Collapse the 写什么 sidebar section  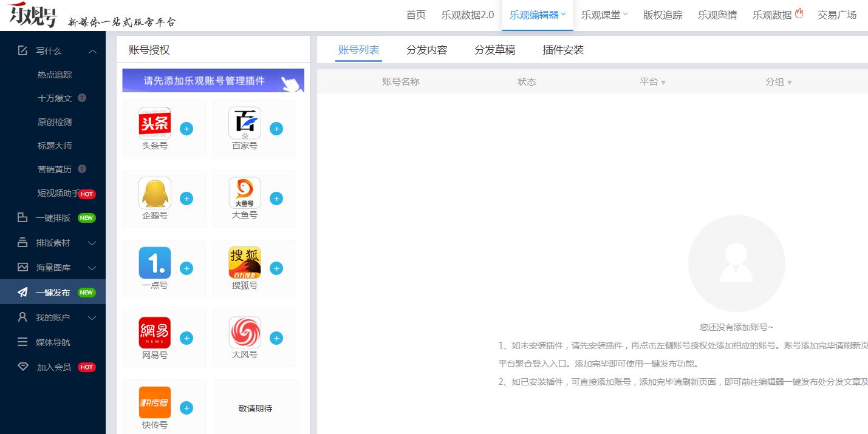92,51
